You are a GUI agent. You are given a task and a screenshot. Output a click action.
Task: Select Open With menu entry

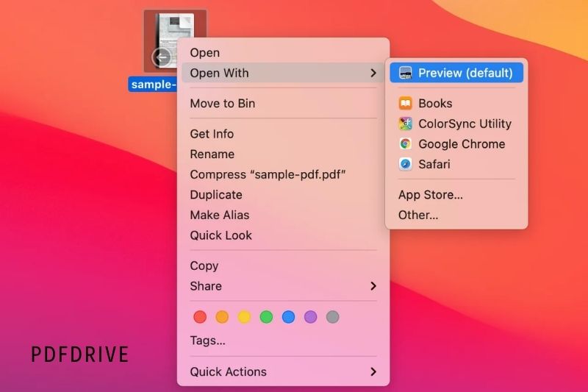click(x=283, y=73)
